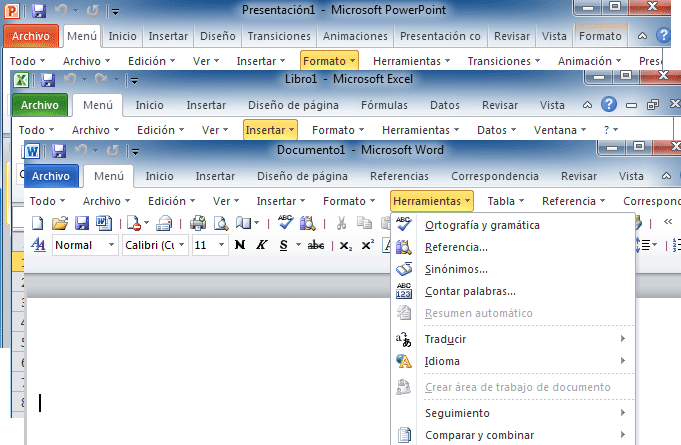Screen dimensions: 681x445
Task: Click the blue Archivo button in Word
Action: pyautogui.click(x=51, y=176)
